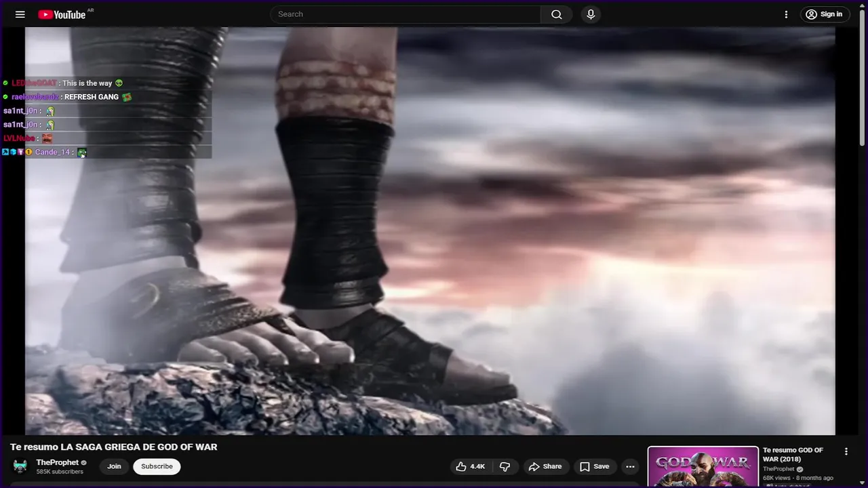
Task: Click '68K views · 8 months ago' text
Action: pyautogui.click(x=798, y=478)
